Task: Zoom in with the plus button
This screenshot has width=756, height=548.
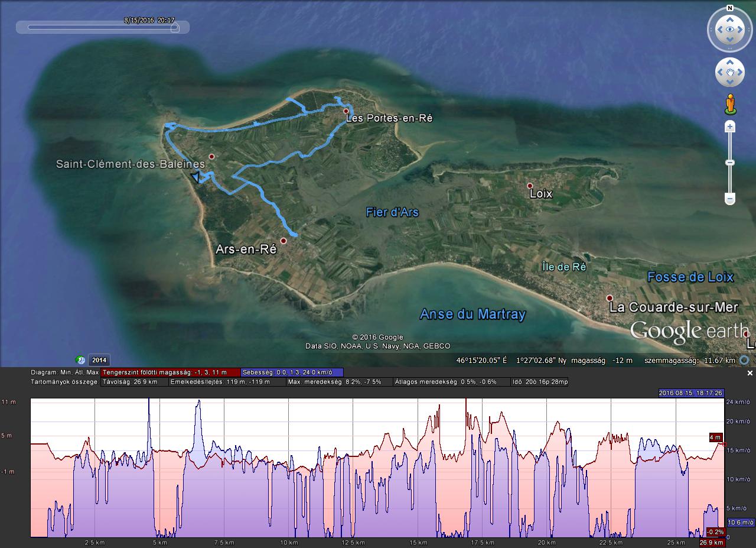Action: (x=730, y=127)
